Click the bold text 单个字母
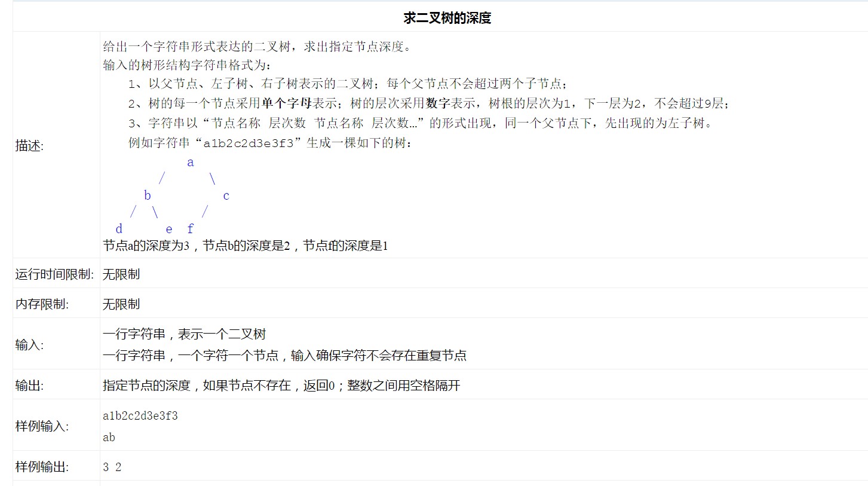This screenshot has height=486, width=868. pyautogui.click(x=287, y=103)
